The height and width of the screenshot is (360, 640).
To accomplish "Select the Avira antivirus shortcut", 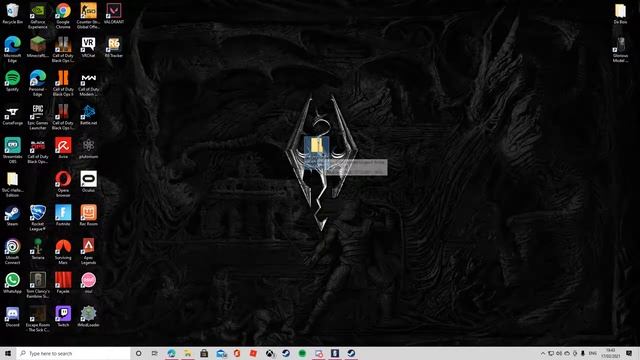I will pyautogui.click(x=63, y=149).
